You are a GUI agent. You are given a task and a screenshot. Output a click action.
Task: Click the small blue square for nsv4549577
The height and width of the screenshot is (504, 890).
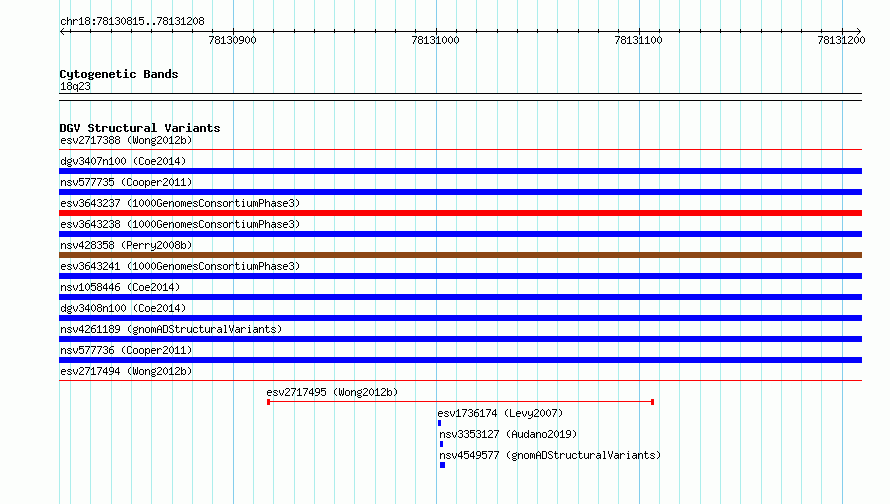click(442, 465)
